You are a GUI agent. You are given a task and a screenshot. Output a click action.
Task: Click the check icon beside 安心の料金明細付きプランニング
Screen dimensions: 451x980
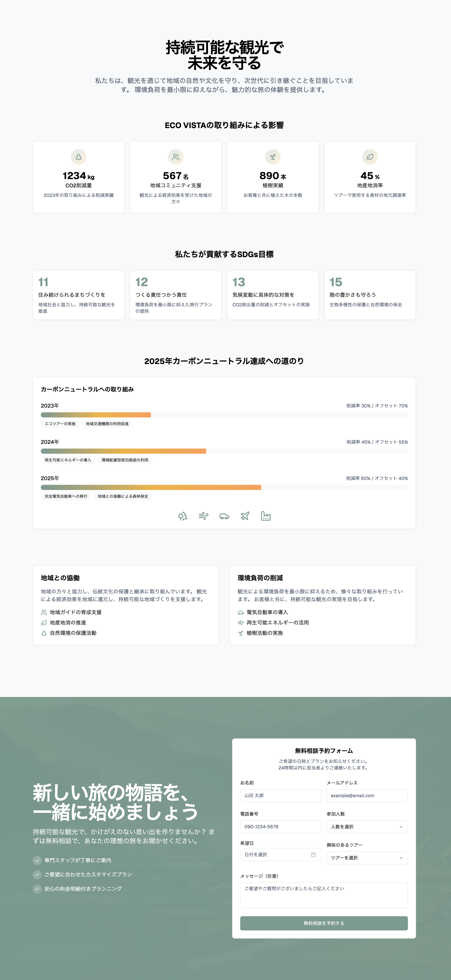coord(37,889)
